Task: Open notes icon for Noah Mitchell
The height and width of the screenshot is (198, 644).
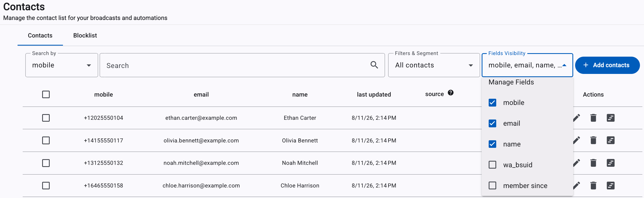Action: click(x=611, y=163)
